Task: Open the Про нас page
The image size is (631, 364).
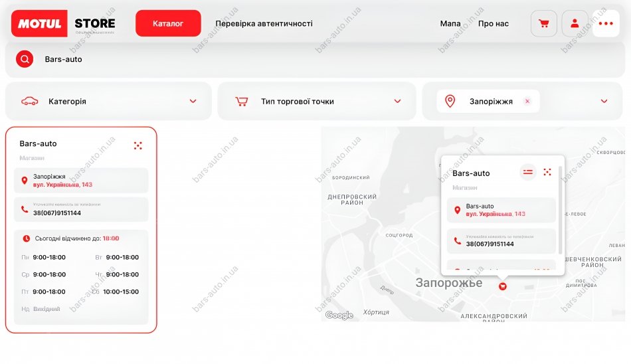Action: pyautogui.click(x=494, y=23)
